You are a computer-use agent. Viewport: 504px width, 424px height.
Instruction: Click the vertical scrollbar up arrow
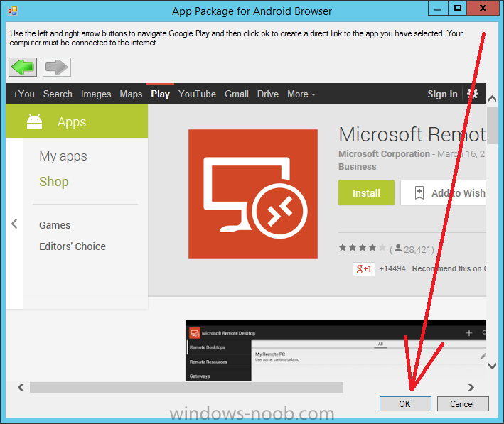(x=492, y=98)
